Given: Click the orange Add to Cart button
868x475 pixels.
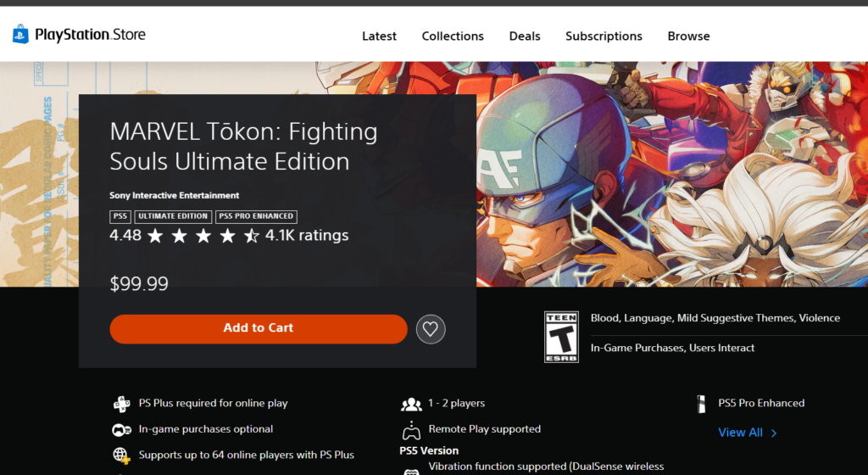Looking at the screenshot, I should (259, 329).
